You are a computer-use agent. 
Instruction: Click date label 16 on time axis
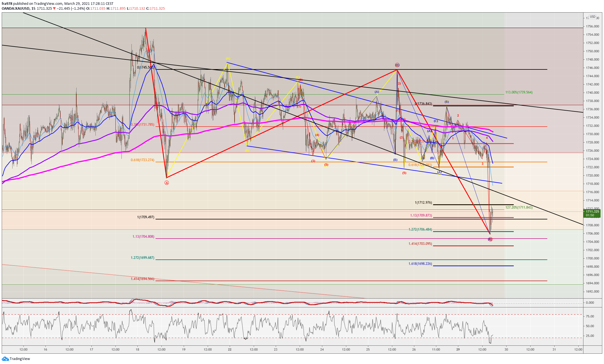coord(45,349)
